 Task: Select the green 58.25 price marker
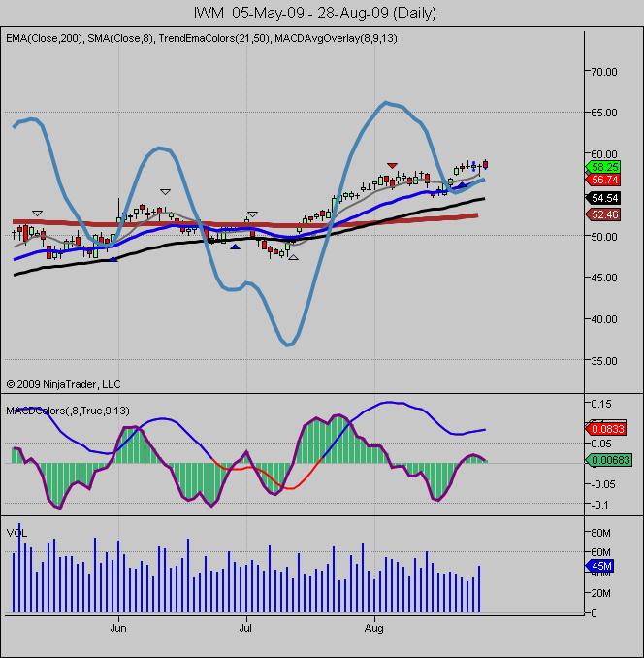tap(603, 167)
